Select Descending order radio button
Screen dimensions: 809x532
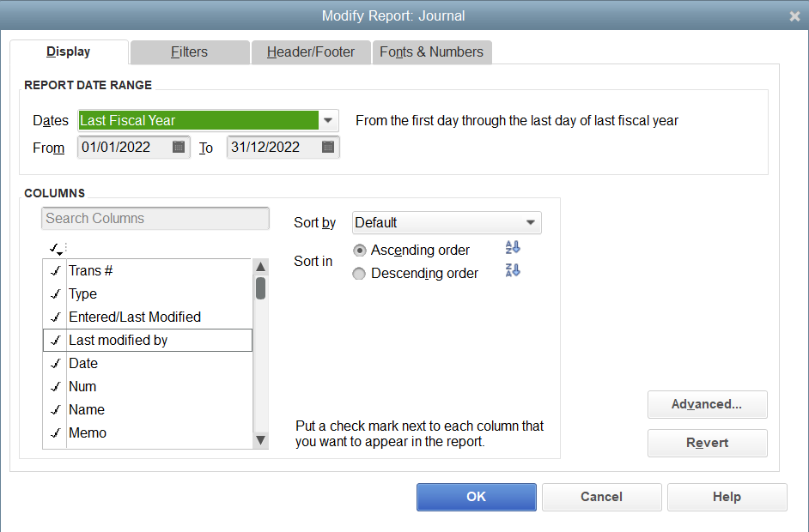coord(359,274)
